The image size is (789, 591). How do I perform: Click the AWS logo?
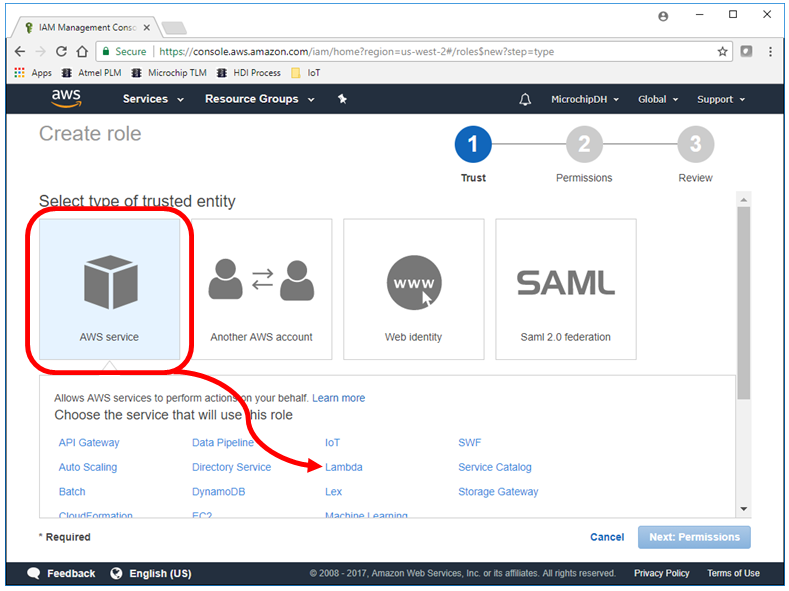66,99
